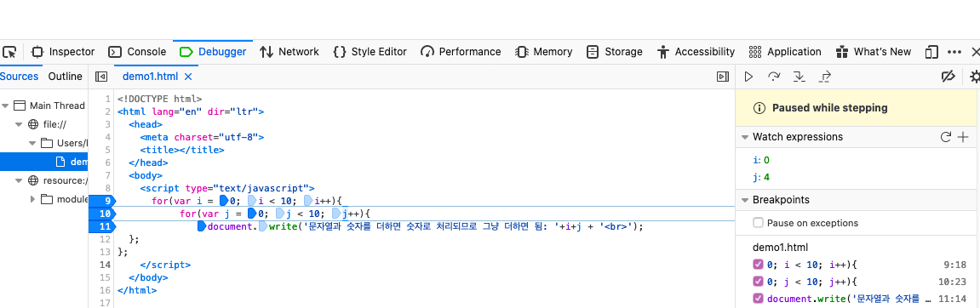Open the Memory tab
This screenshot has width=980, height=308.
[544, 51]
